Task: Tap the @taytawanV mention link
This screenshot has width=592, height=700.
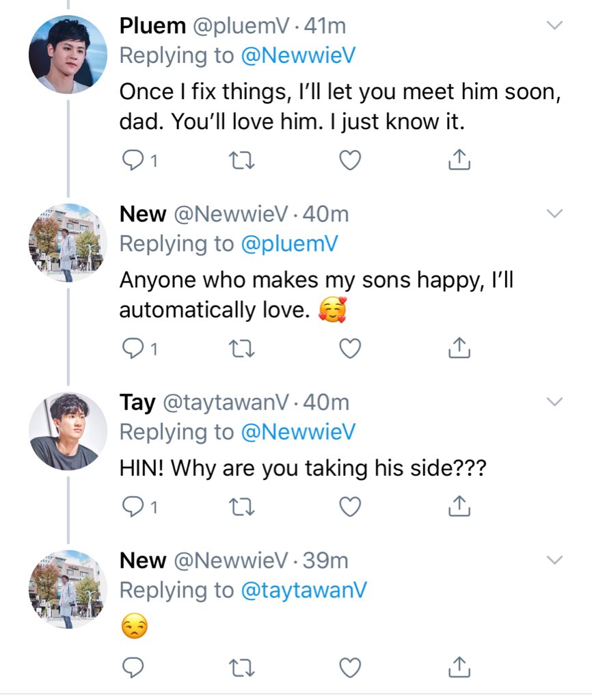Action: click(x=298, y=591)
